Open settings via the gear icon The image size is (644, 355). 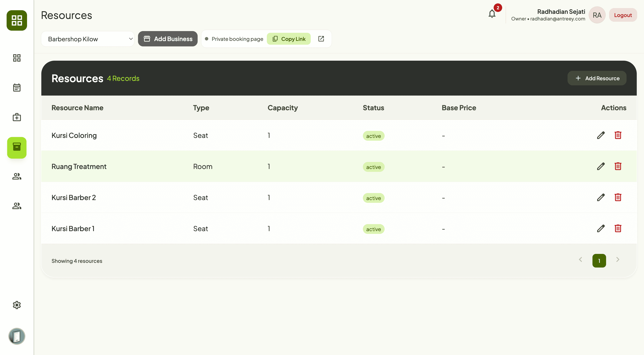click(17, 305)
